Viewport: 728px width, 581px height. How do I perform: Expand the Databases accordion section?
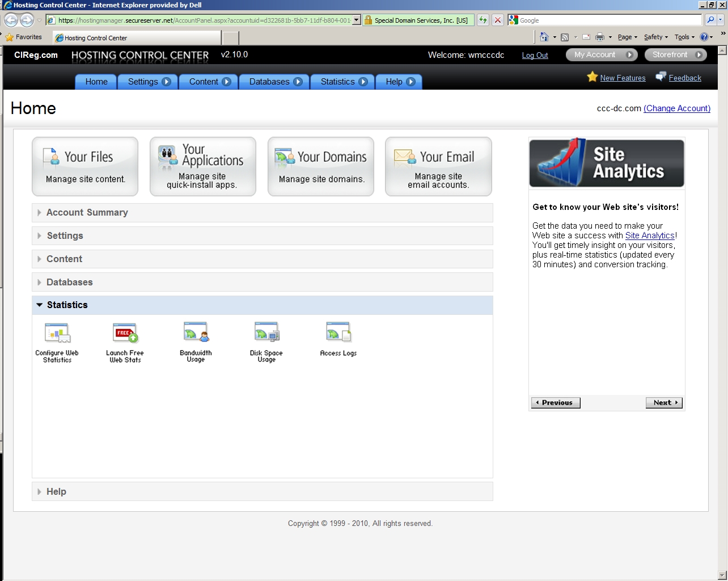coord(263,283)
